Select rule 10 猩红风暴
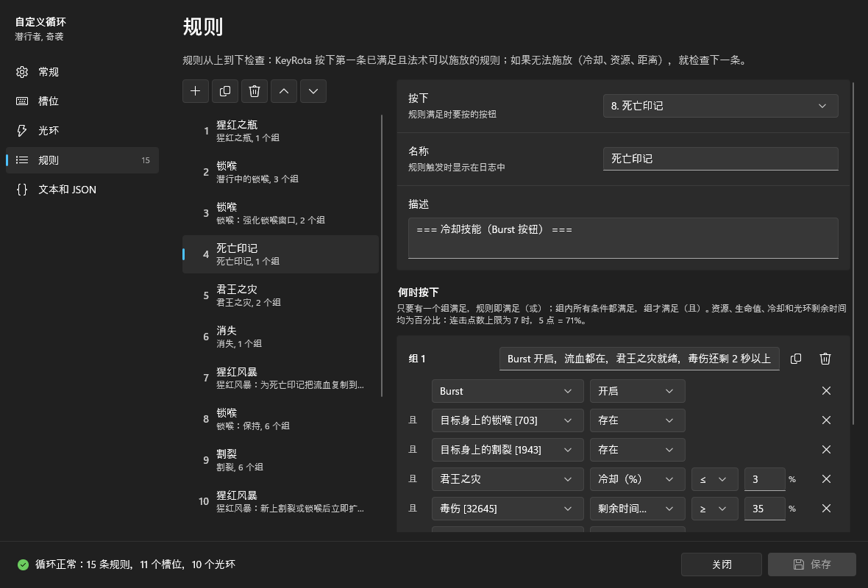Screen dimensions: 868x588 pos(281,501)
